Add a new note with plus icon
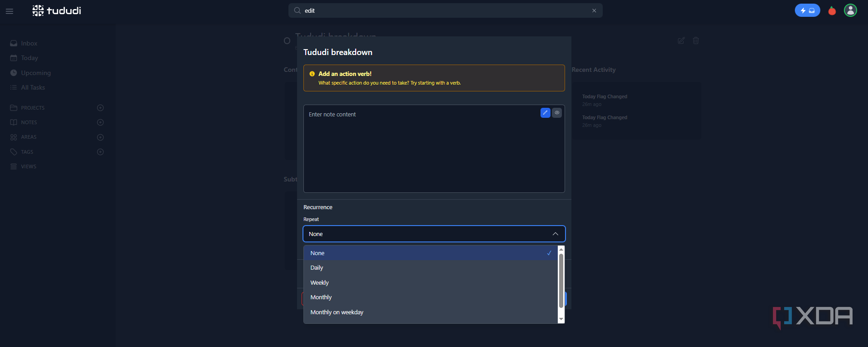 [x=100, y=122]
